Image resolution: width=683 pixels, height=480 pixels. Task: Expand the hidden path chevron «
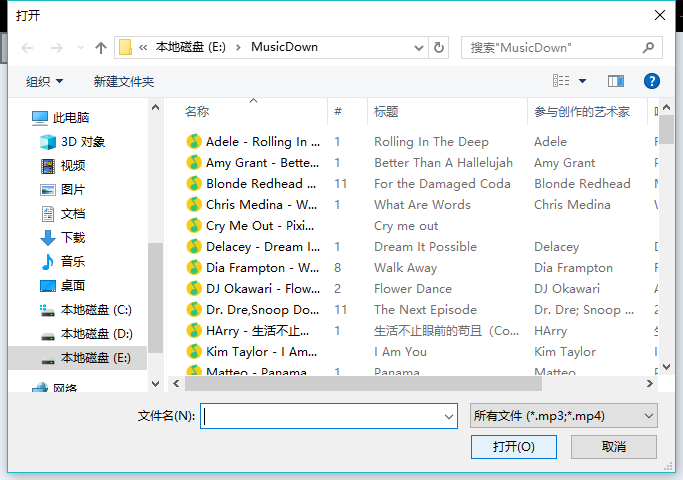click(143, 47)
